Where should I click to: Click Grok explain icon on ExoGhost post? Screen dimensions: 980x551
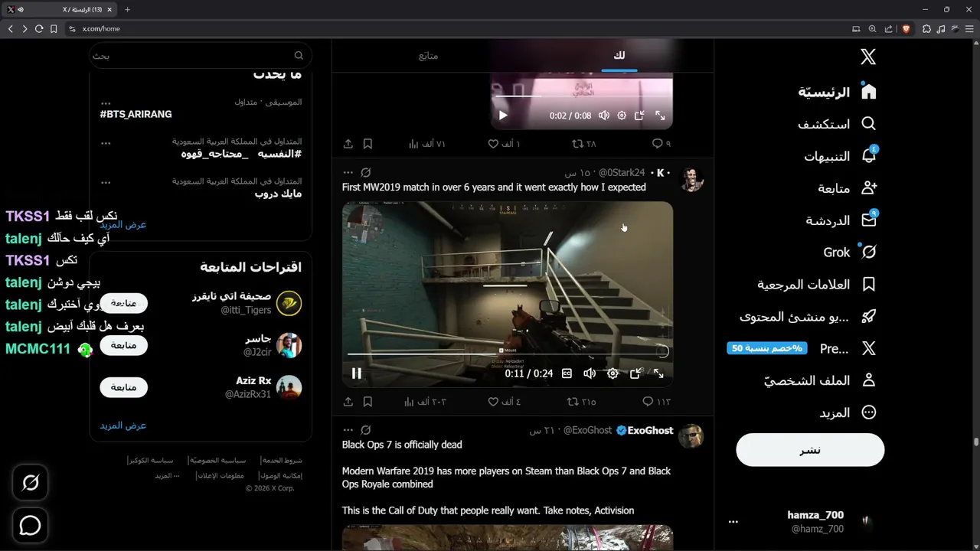pyautogui.click(x=366, y=430)
